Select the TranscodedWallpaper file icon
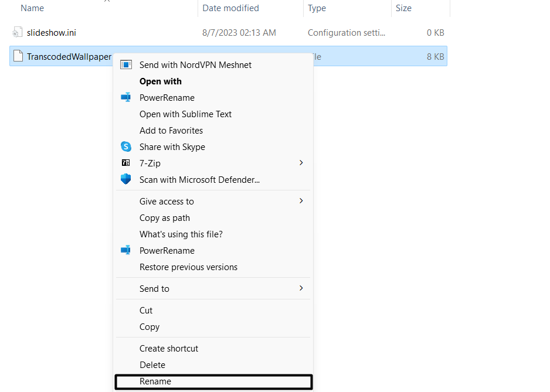This screenshot has width=550, height=392. [x=18, y=57]
